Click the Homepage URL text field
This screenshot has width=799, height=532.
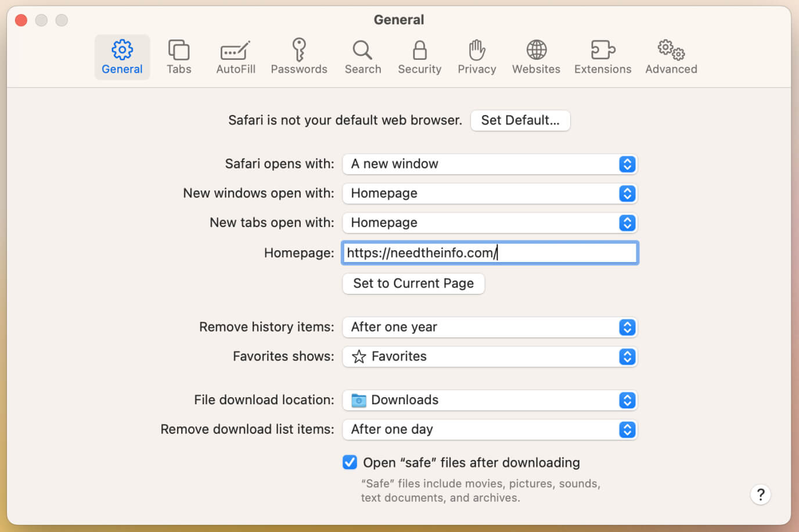point(490,253)
